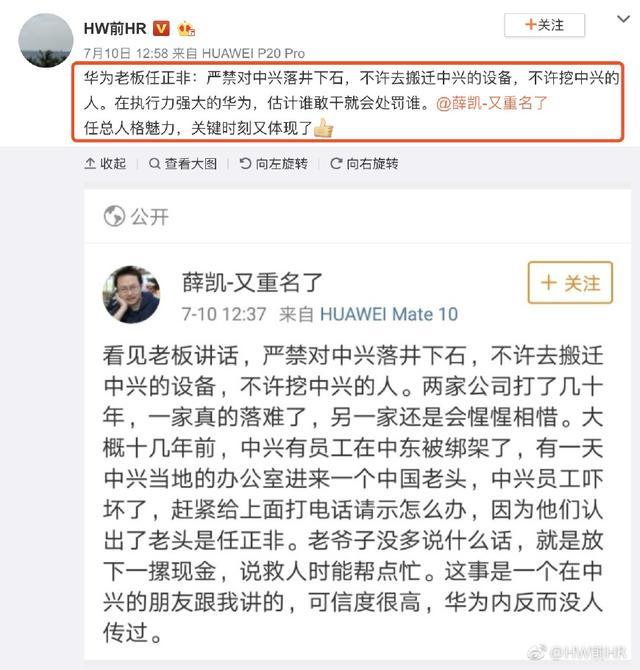Collapse the image with 收起
The width and height of the screenshot is (640, 670).
click(105, 164)
